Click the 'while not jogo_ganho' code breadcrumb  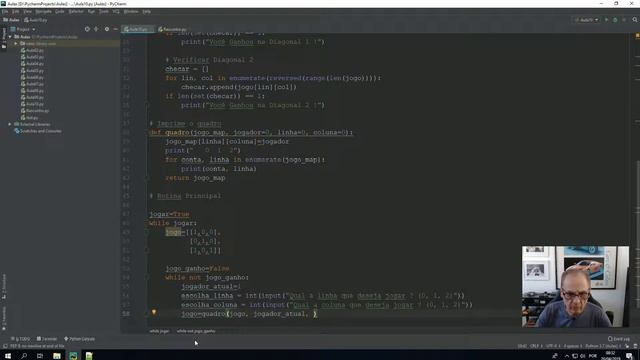tap(196, 331)
